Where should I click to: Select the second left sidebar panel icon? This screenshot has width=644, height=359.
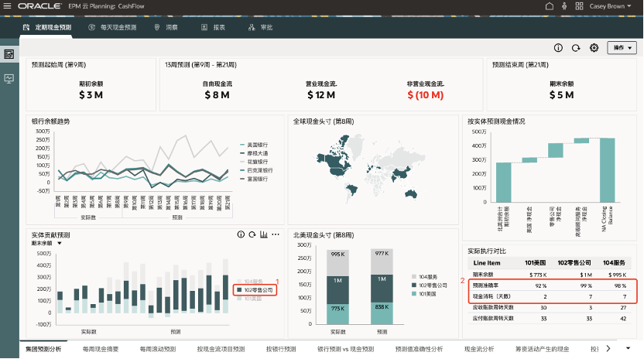[x=9, y=78]
